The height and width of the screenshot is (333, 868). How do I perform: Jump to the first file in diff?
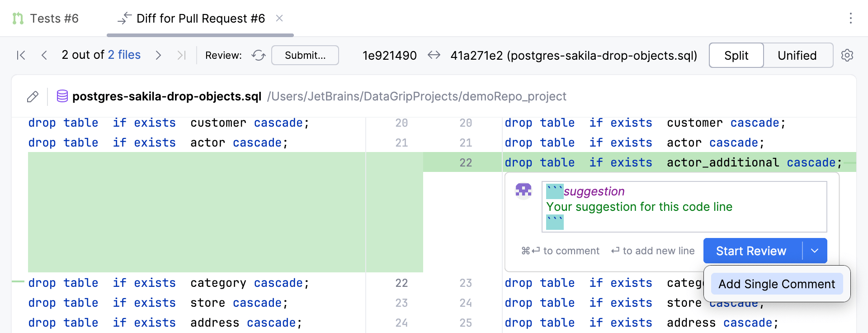pos(21,55)
